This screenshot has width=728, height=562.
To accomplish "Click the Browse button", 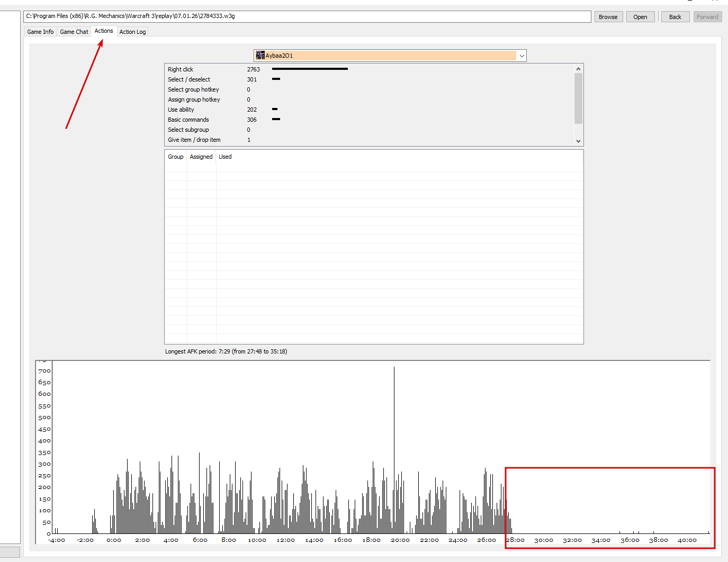I will pyautogui.click(x=608, y=17).
